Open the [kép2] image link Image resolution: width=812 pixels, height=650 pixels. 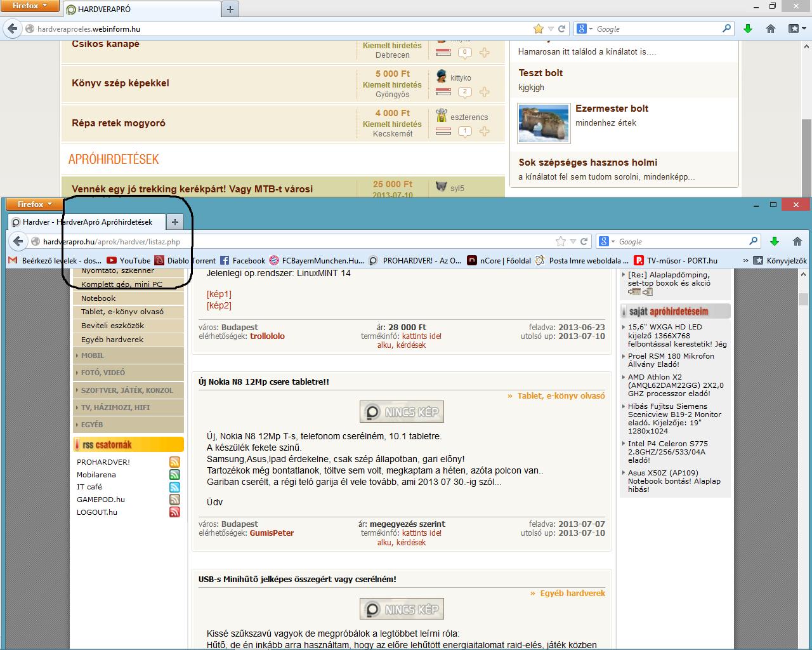coord(219,305)
